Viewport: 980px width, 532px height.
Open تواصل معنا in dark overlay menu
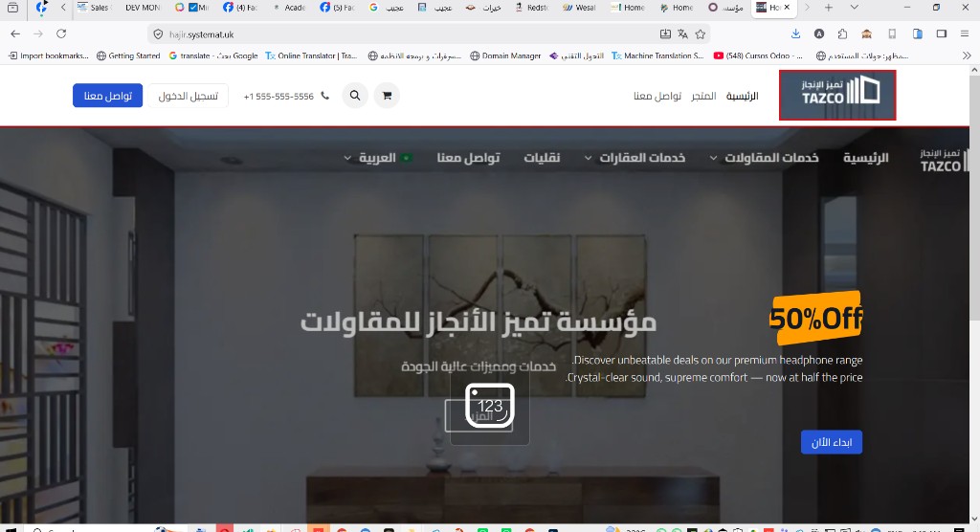pos(468,158)
